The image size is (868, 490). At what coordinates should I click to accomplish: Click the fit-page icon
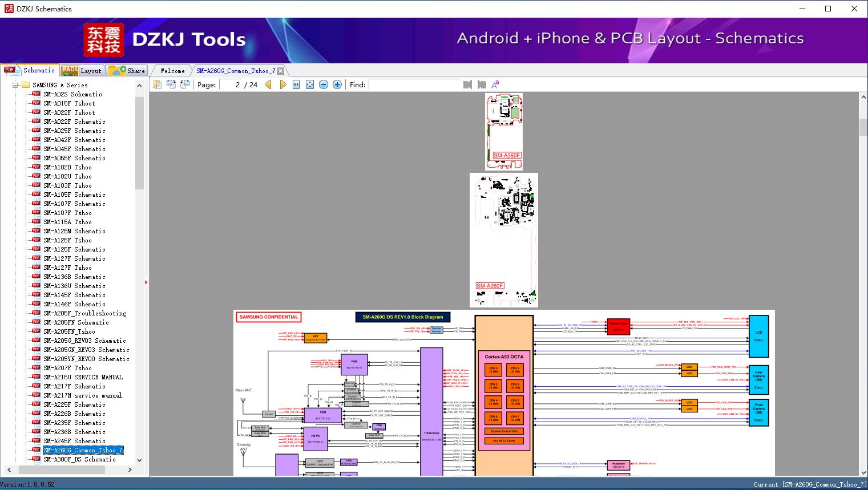tap(310, 84)
